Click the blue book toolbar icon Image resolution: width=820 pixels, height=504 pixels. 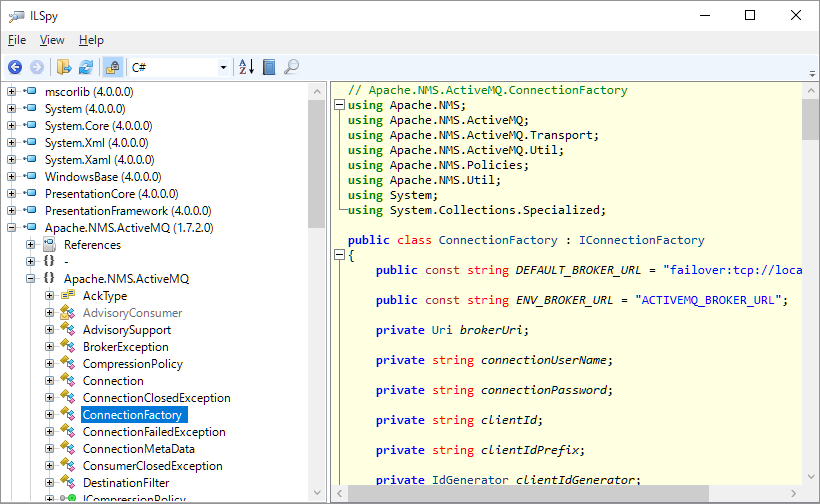(x=269, y=67)
